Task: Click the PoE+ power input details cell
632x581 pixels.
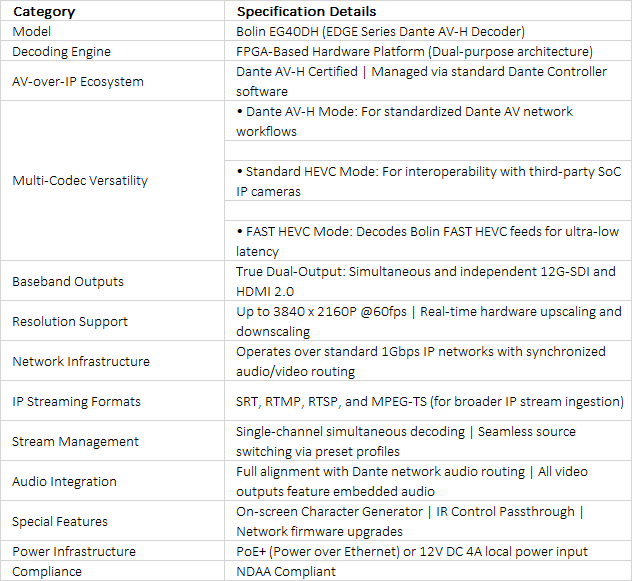Action: click(428, 551)
